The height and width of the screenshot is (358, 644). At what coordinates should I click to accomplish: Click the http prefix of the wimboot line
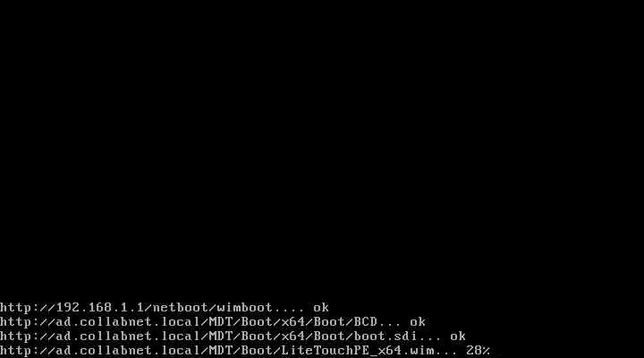tap(15, 308)
